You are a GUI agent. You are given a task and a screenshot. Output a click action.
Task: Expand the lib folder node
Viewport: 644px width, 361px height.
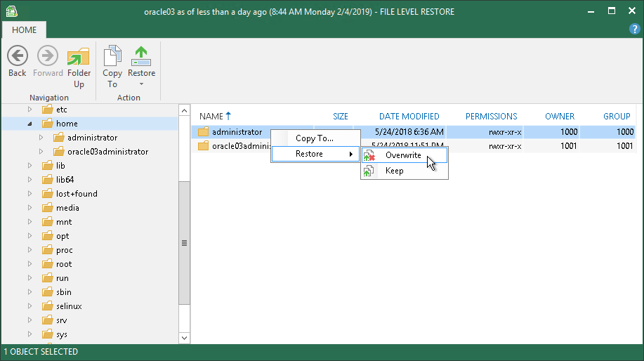pyautogui.click(x=29, y=166)
